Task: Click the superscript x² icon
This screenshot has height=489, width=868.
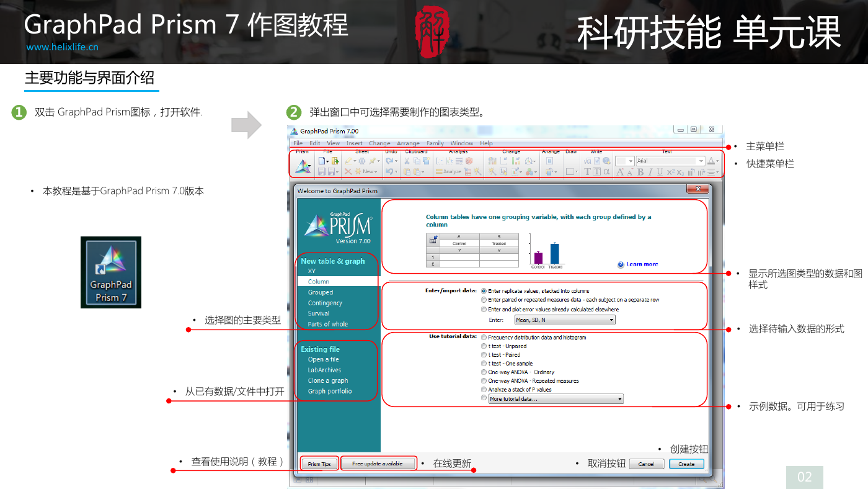Action: coord(671,172)
